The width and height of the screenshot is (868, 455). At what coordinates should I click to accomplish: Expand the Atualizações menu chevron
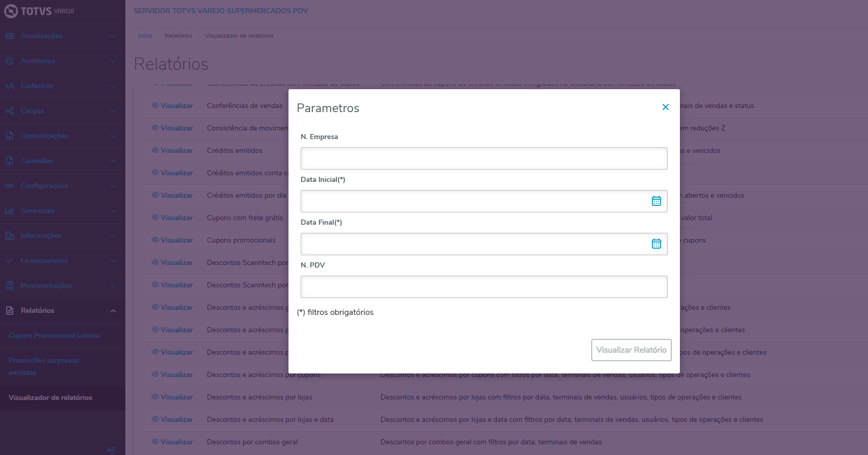click(113, 36)
